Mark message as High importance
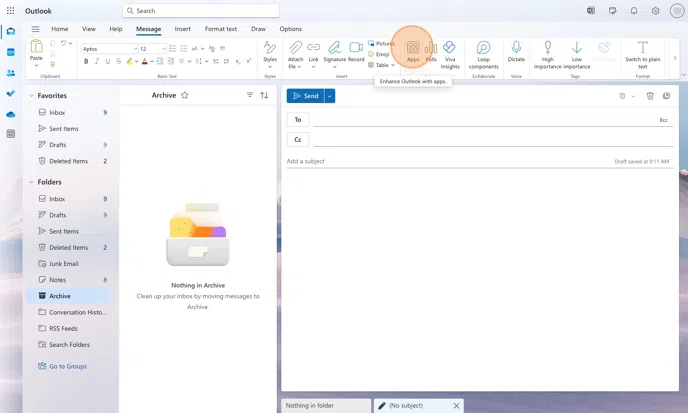Screen dimensions: 688x413 [x=548, y=54]
